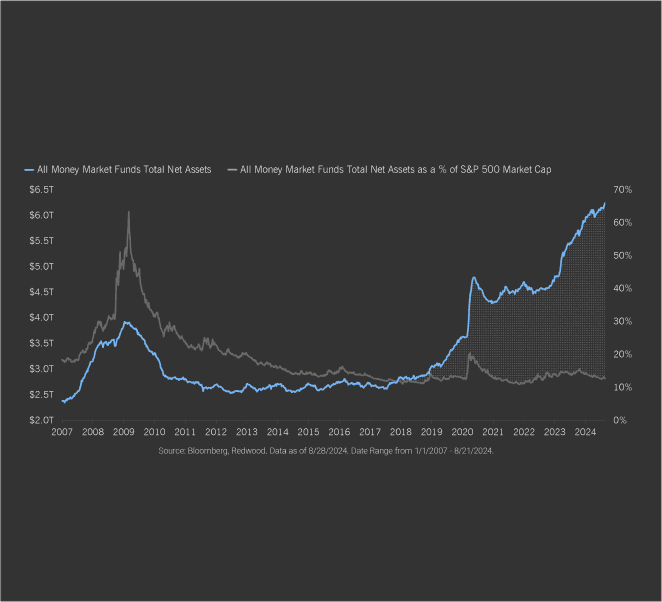662x602 pixels.
Task: Click the 2023 year label
Action: (x=555, y=432)
